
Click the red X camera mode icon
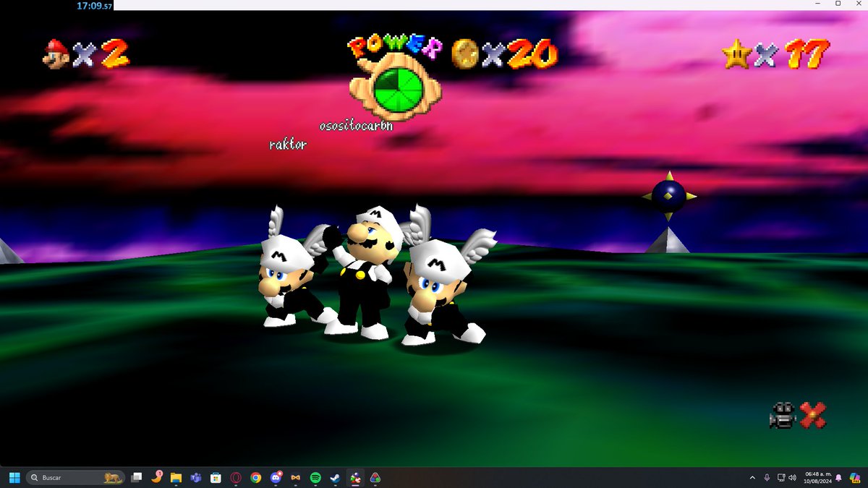point(813,416)
